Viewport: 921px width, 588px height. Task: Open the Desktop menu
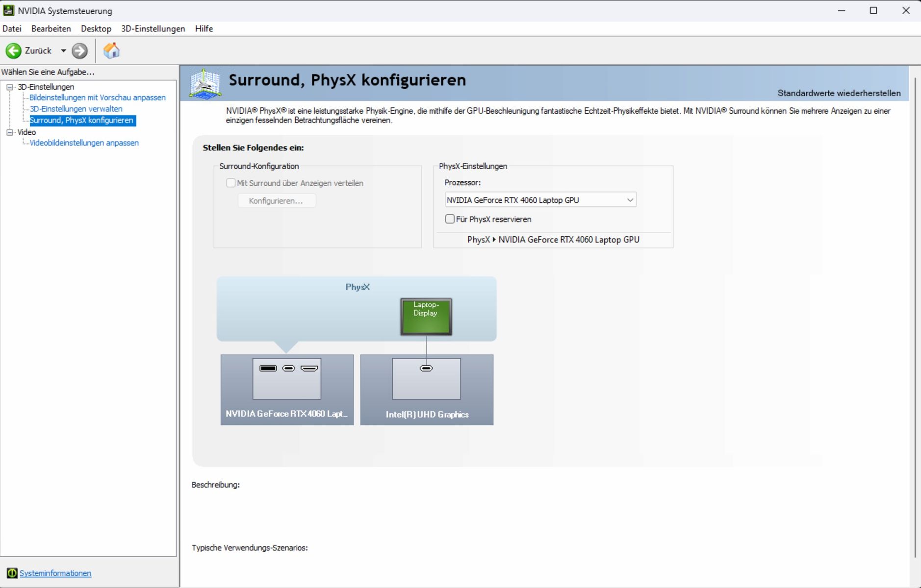pyautogui.click(x=96, y=28)
